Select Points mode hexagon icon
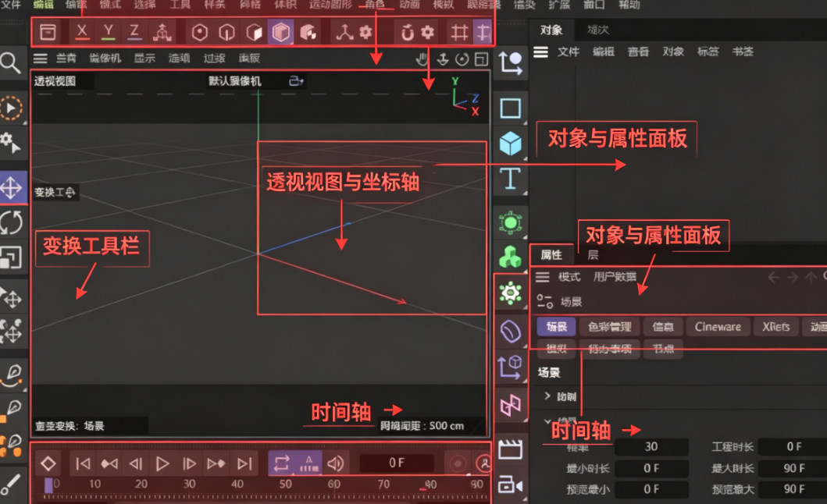This screenshot has height=504, width=827. (199, 33)
